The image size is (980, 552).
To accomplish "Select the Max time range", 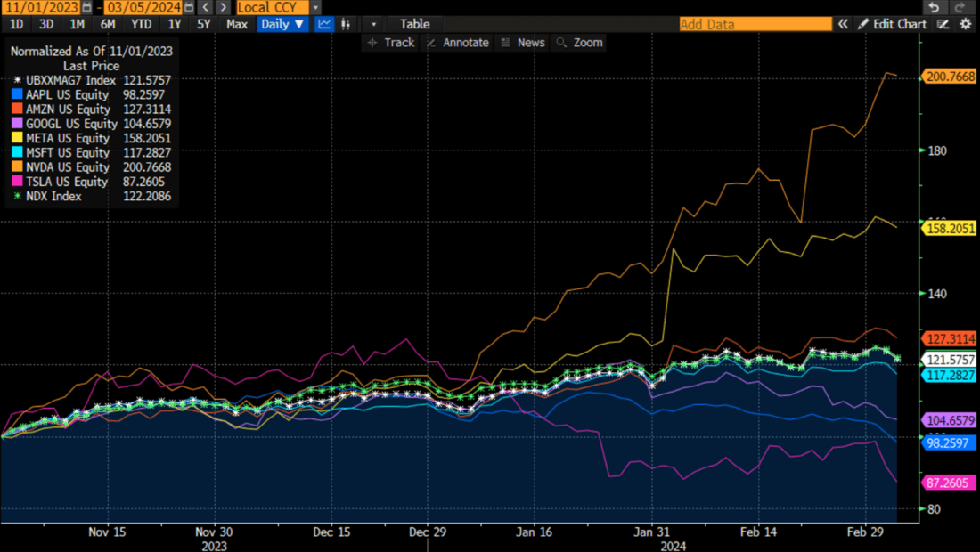I will 236,24.
